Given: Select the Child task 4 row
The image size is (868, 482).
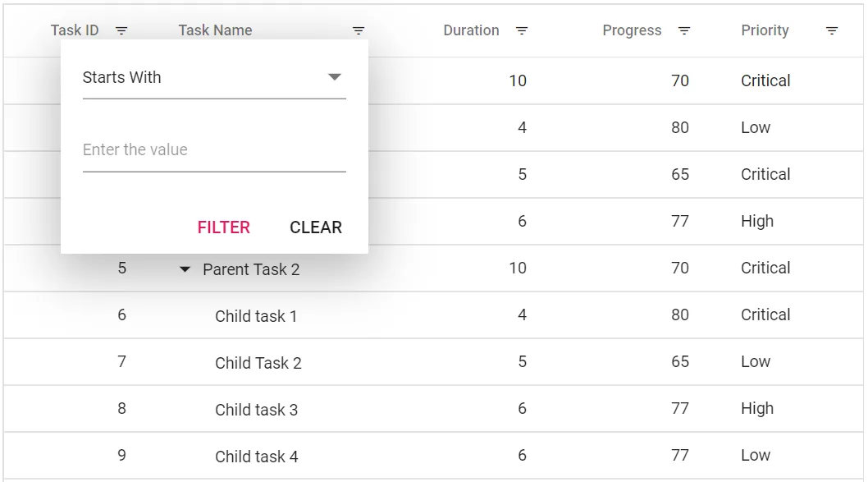Looking at the screenshot, I should (256, 456).
